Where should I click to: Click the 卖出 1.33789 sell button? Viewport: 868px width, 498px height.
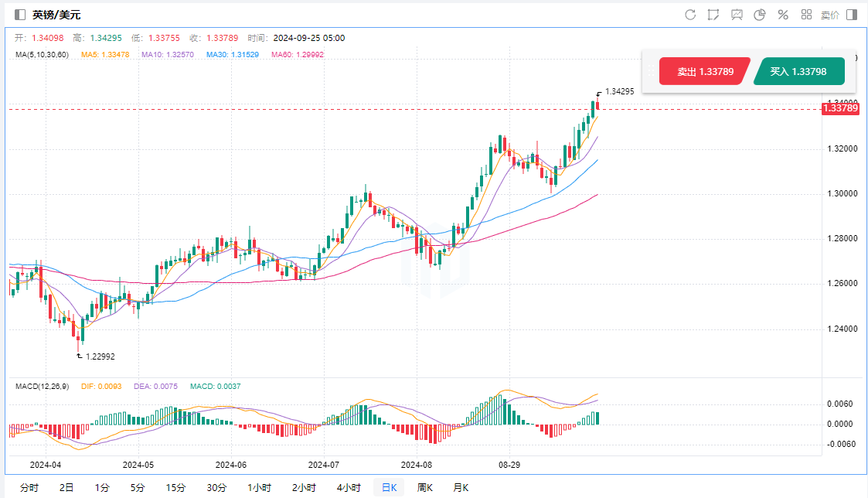[x=703, y=71]
